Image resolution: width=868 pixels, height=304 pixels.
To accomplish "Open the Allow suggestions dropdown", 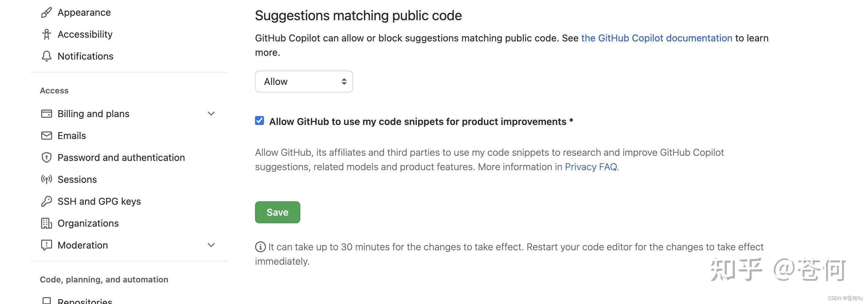I will (x=304, y=81).
